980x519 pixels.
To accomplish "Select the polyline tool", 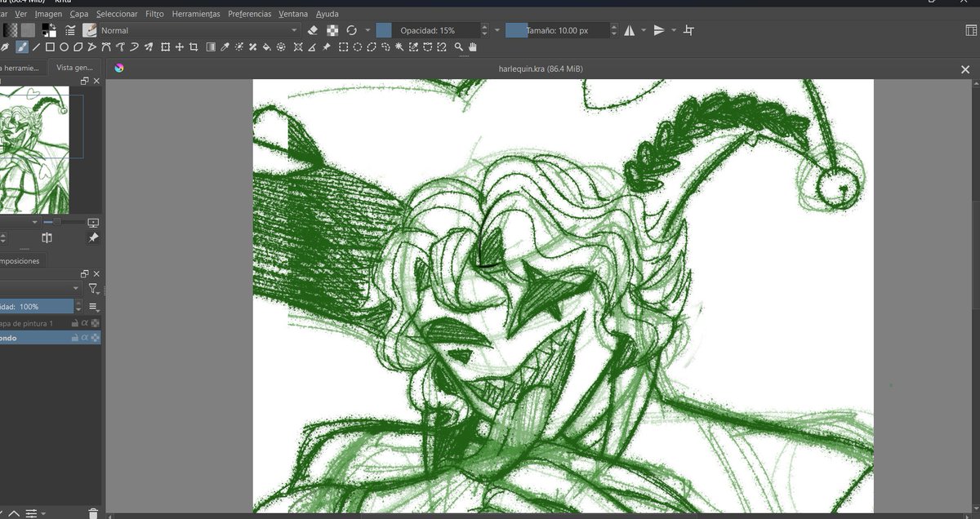I will 91,47.
